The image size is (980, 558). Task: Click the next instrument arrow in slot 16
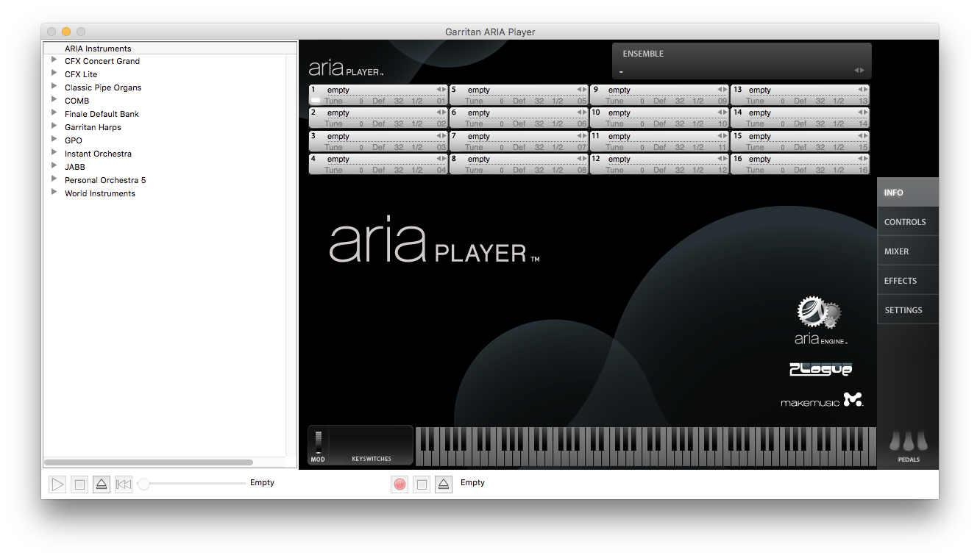[865, 159]
